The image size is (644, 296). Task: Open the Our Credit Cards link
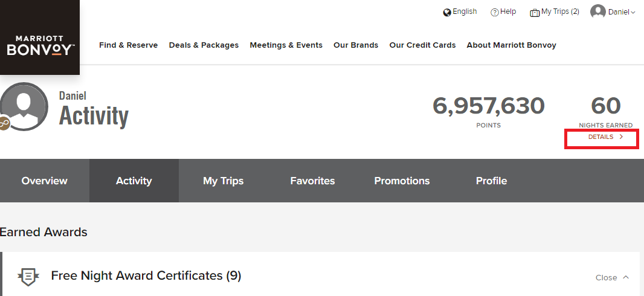tap(422, 45)
